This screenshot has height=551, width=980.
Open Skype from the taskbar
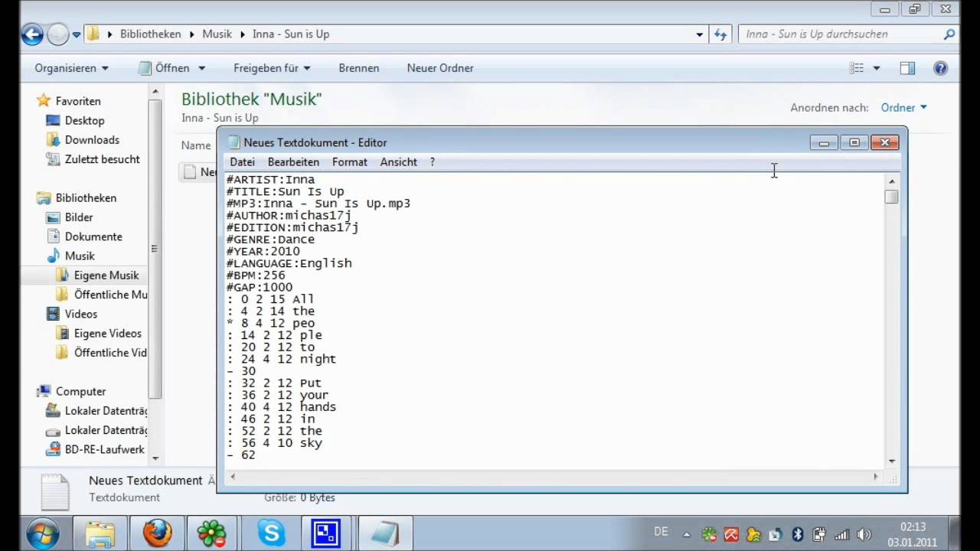[271, 533]
